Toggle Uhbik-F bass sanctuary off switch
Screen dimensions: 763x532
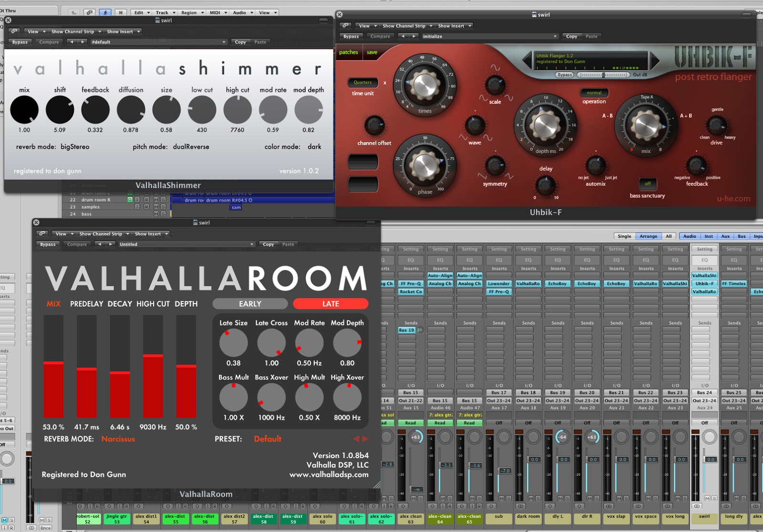[x=648, y=184]
